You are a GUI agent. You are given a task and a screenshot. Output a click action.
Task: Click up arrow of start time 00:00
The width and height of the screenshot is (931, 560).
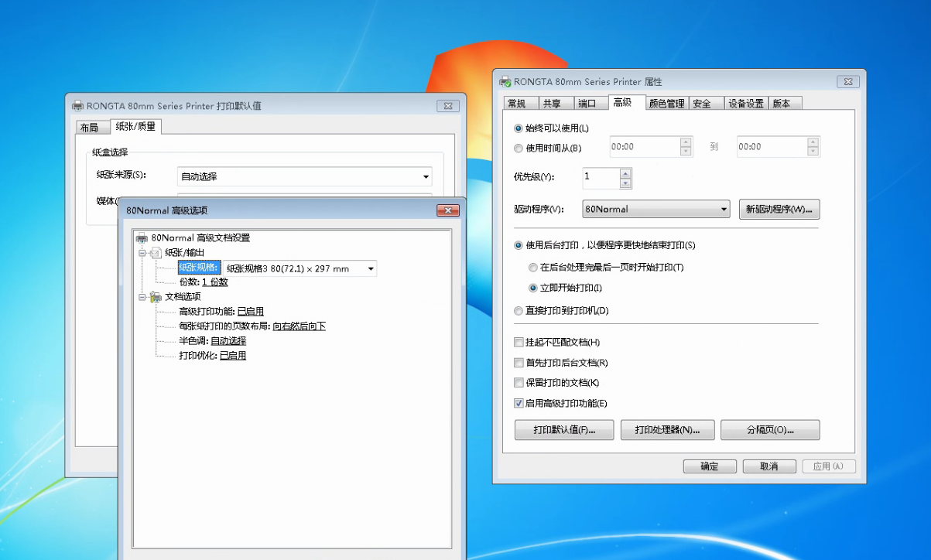686,142
